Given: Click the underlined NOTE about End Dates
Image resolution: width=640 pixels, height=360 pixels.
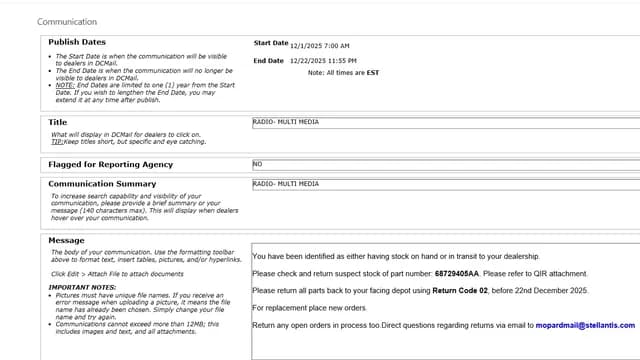Looking at the screenshot, I should tap(65, 85).
